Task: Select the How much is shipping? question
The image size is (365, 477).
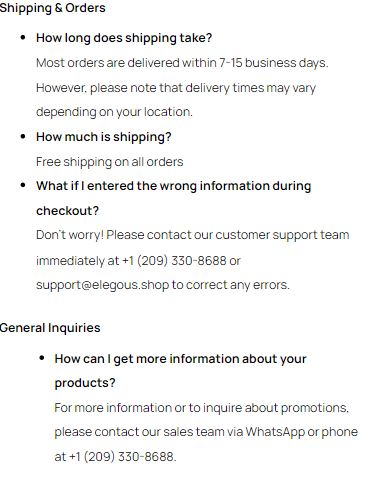Action: (104, 137)
